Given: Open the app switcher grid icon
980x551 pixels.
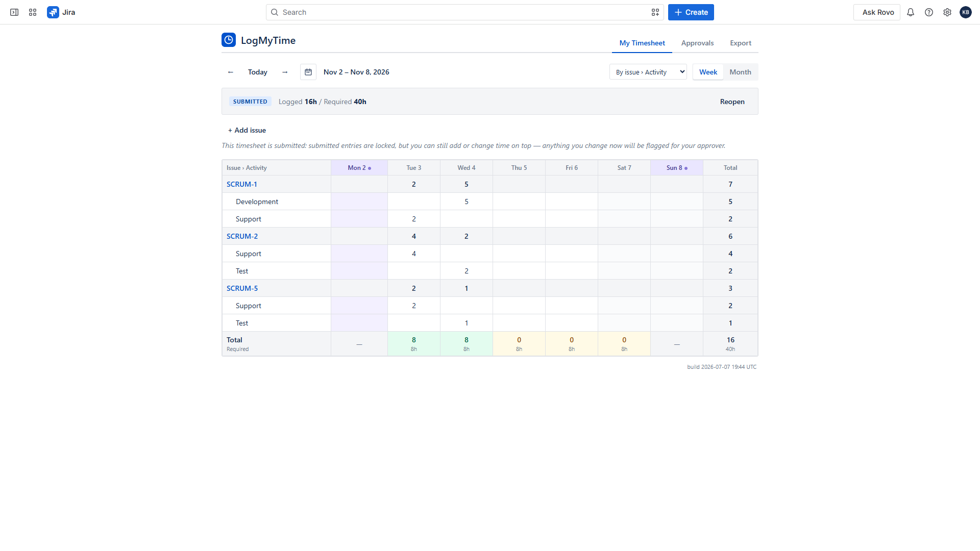Looking at the screenshot, I should [x=33, y=12].
